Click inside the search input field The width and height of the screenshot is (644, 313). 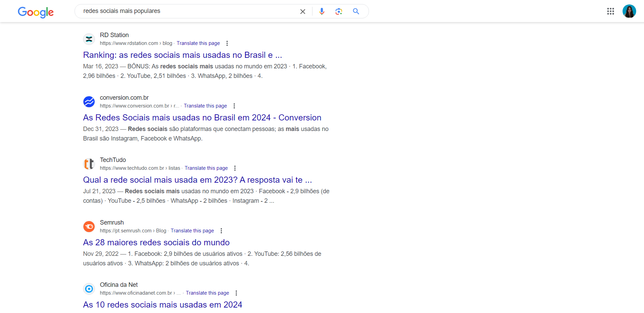(x=187, y=11)
